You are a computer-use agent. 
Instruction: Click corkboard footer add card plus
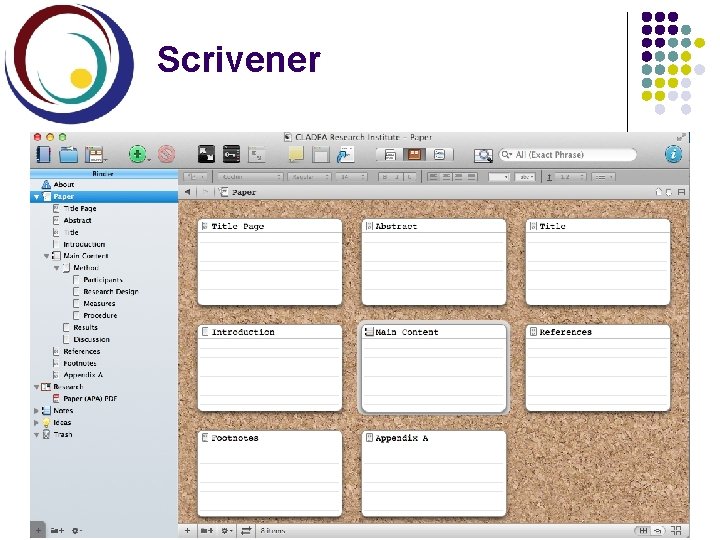point(187,531)
